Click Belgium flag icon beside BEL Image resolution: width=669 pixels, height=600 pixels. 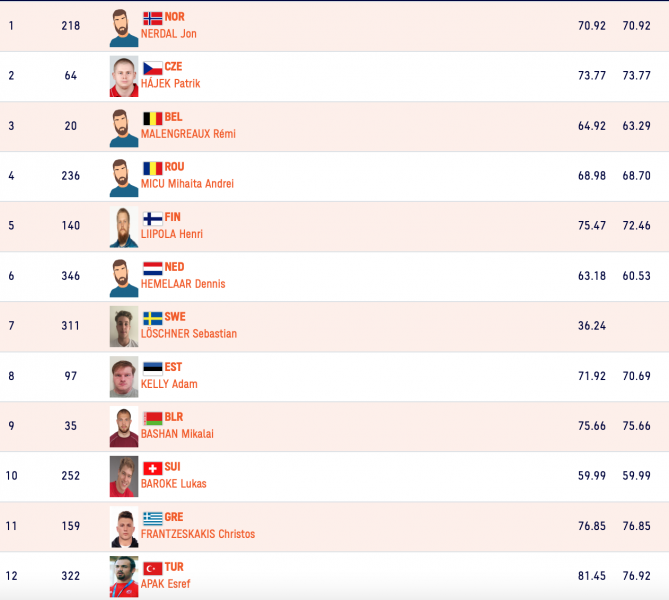click(x=153, y=118)
